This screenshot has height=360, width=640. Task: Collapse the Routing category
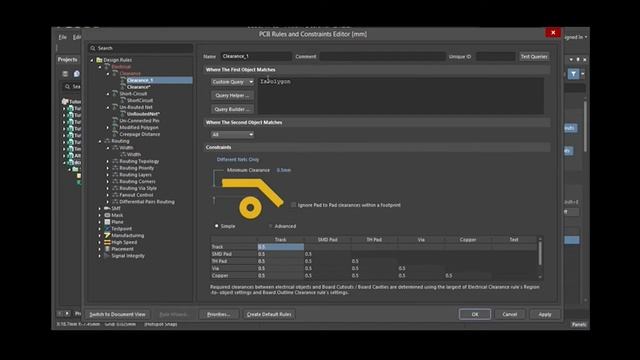pos(100,141)
